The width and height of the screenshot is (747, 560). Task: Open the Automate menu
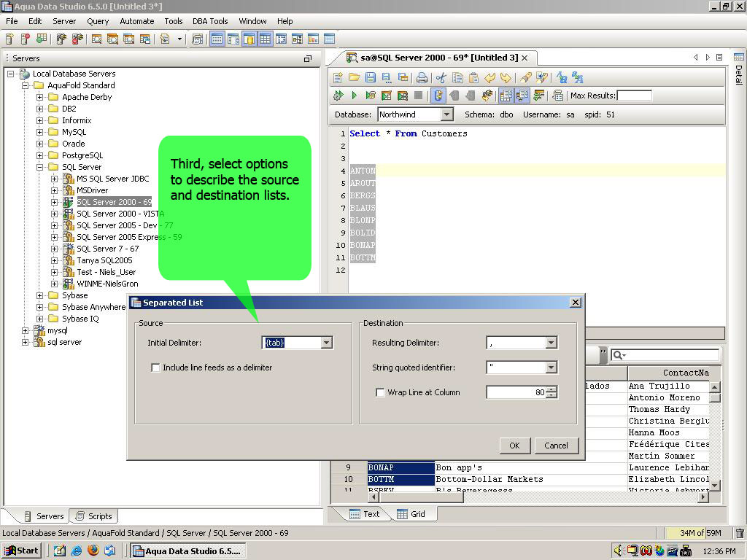pos(136,21)
